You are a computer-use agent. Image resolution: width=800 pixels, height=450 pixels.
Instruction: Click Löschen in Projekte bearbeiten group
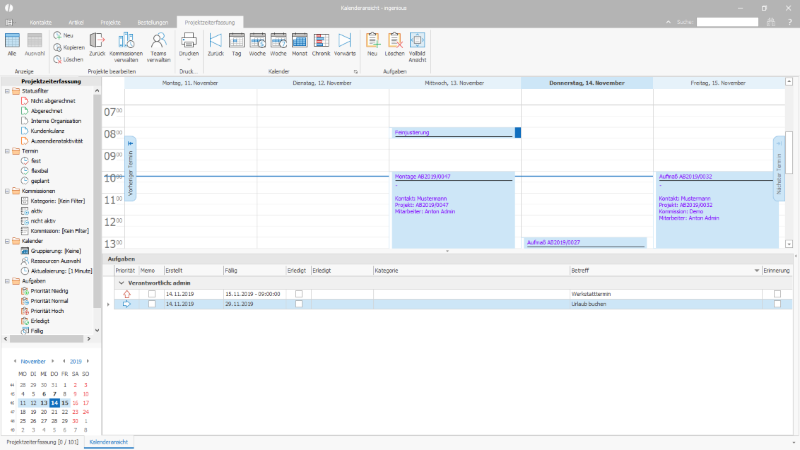(68, 60)
